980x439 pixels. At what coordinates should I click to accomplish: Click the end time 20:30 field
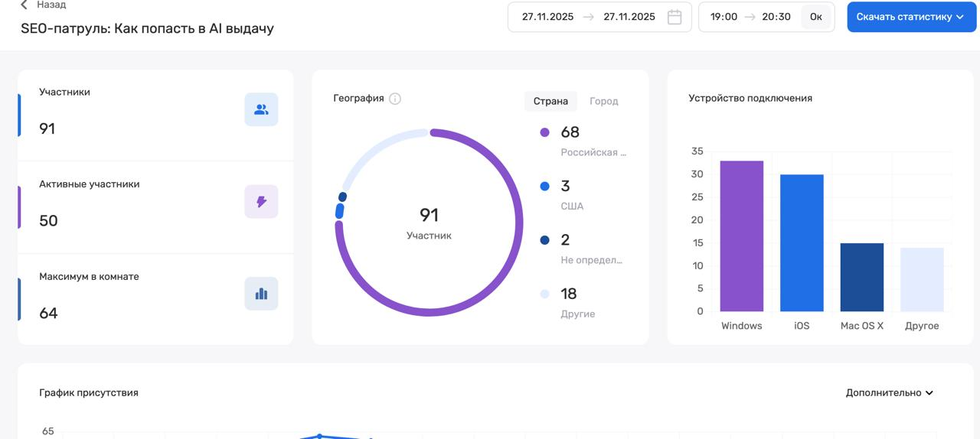tap(776, 17)
